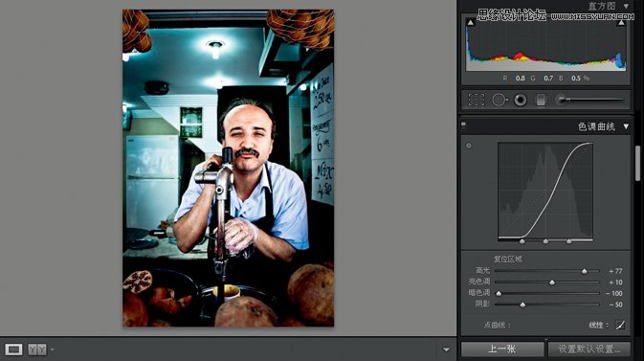Activate the tone curve targeted adjustment tool
The height and width of the screenshot is (361, 644).
coord(469,146)
